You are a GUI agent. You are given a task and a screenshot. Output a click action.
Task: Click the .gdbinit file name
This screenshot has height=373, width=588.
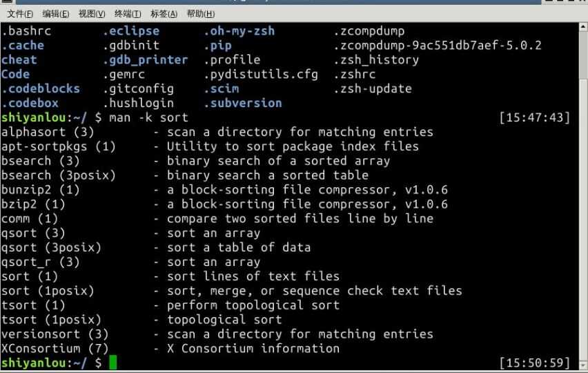pos(131,46)
